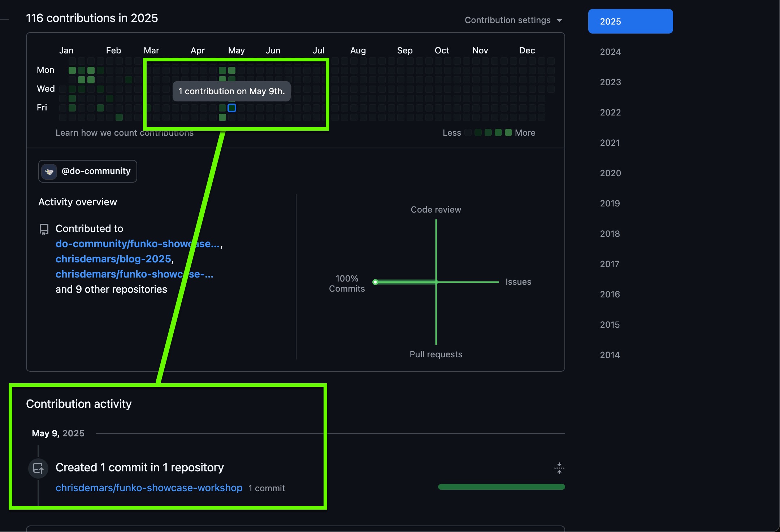Click the 'Created 1 commit in 1 repository' heading
780x532 pixels.
click(140, 467)
